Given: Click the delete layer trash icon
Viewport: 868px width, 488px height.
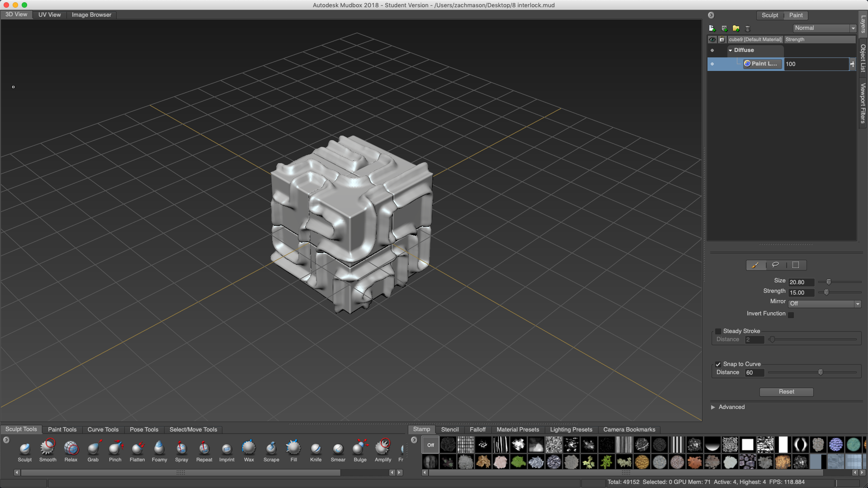Looking at the screenshot, I should coord(748,28).
